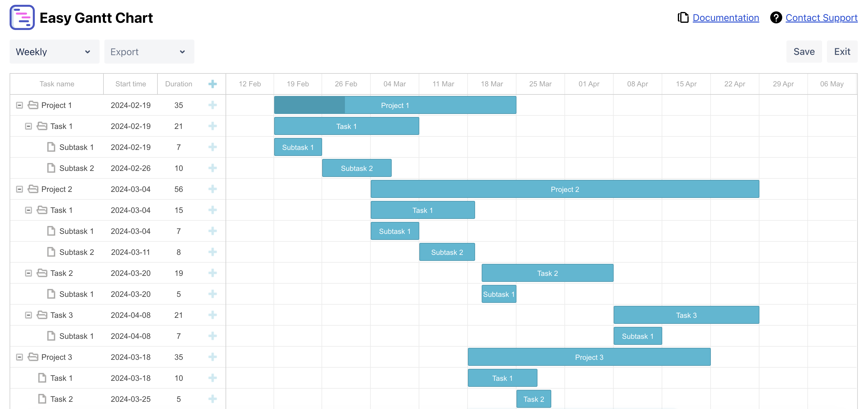Image resolution: width=868 pixels, height=409 pixels.
Task: Click the add task icon for Project 3
Action: (x=213, y=357)
